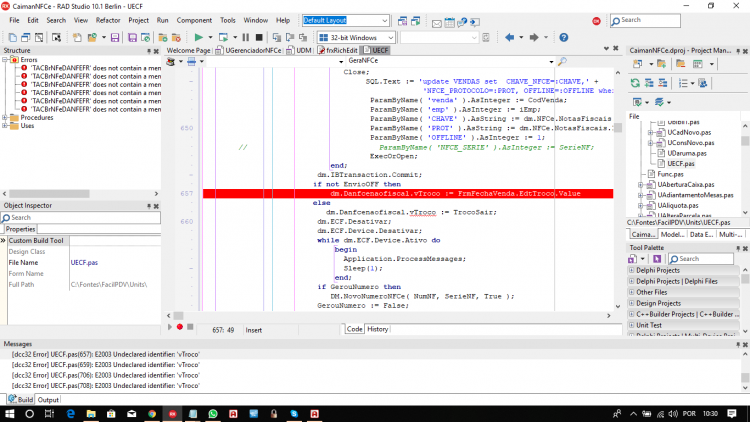Click the Tool Palette category icon
Image resolution: width=750 pixels, height=422 pixels.
click(632, 259)
